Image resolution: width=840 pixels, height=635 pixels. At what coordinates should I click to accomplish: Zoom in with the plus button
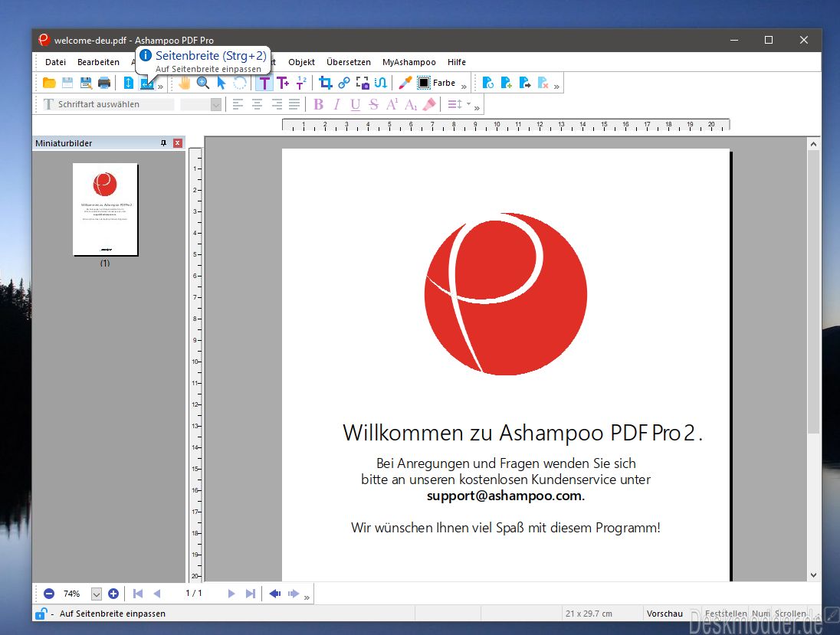(x=113, y=593)
